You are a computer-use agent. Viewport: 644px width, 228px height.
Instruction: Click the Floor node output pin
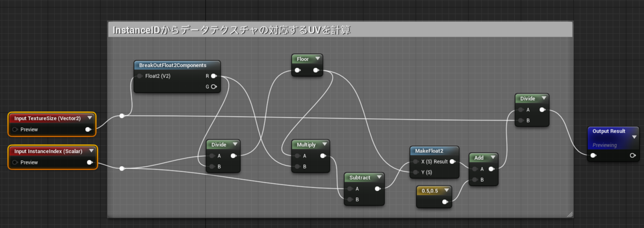click(x=317, y=70)
